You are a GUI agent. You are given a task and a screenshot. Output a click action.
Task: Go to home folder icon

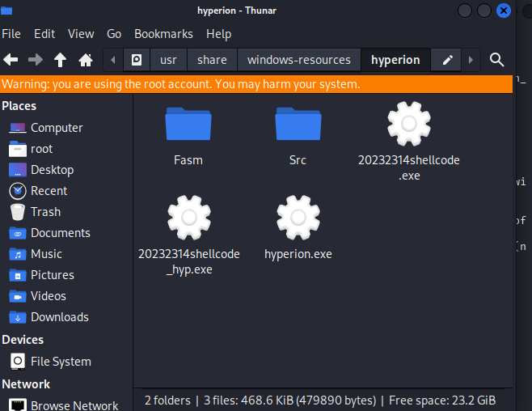(x=86, y=60)
